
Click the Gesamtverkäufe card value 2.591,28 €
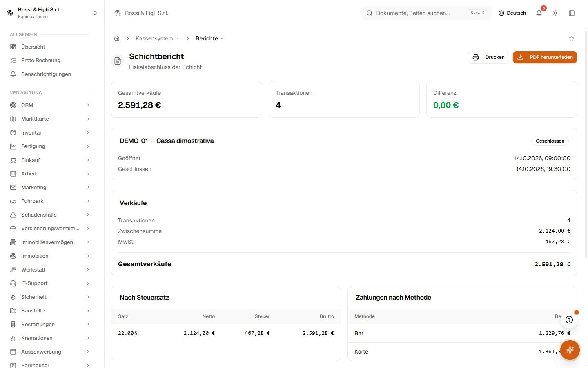(140, 105)
